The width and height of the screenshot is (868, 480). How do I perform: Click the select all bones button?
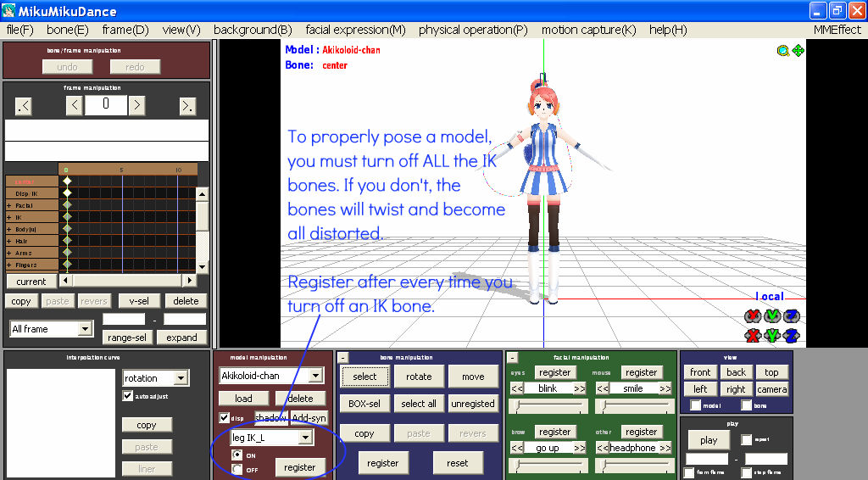pyautogui.click(x=419, y=404)
